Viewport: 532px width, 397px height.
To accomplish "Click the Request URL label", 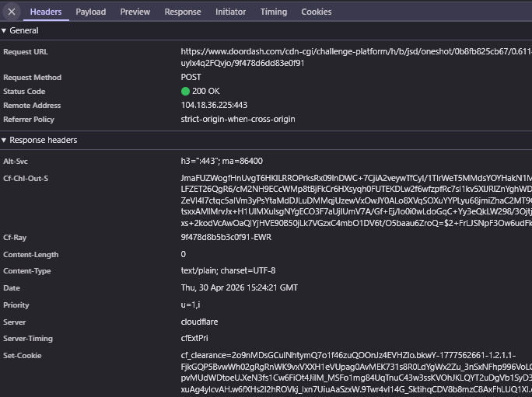I will (26, 52).
